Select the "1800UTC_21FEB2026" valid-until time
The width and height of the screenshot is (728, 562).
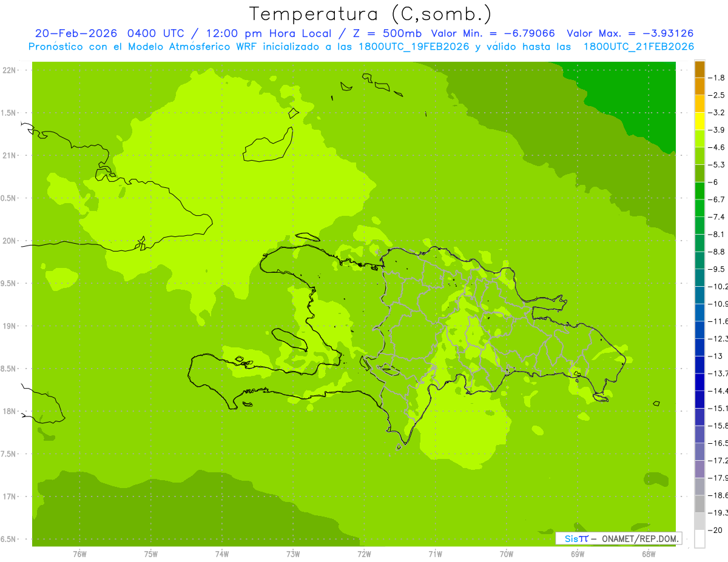click(638, 47)
